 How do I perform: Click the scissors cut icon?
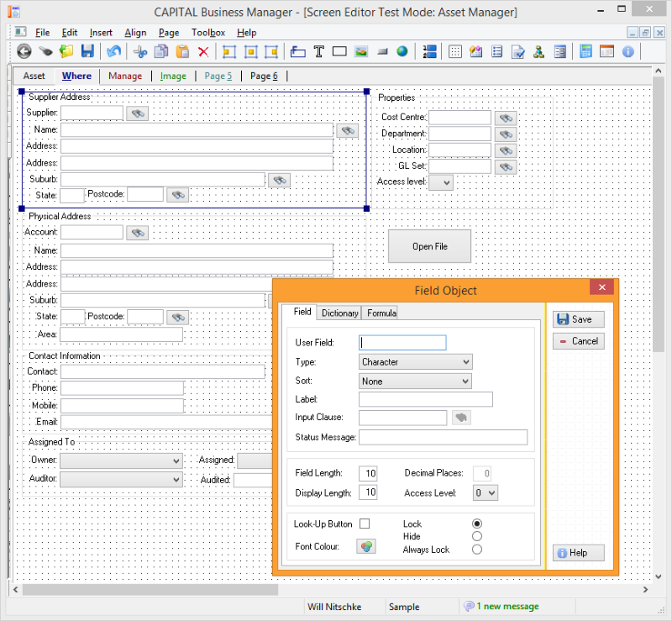140,52
